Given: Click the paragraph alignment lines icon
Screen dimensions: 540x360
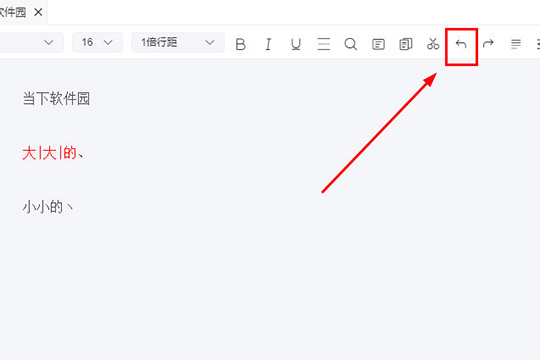Looking at the screenshot, I should (516, 44).
